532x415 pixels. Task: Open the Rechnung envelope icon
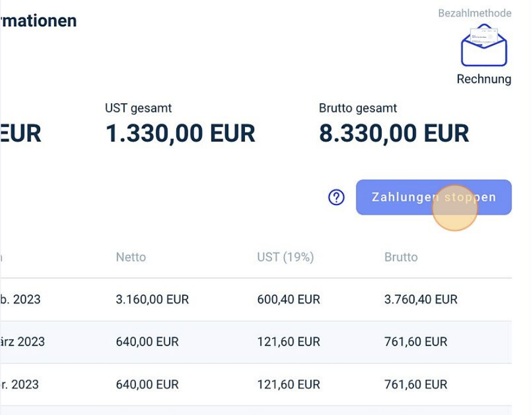(x=484, y=45)
